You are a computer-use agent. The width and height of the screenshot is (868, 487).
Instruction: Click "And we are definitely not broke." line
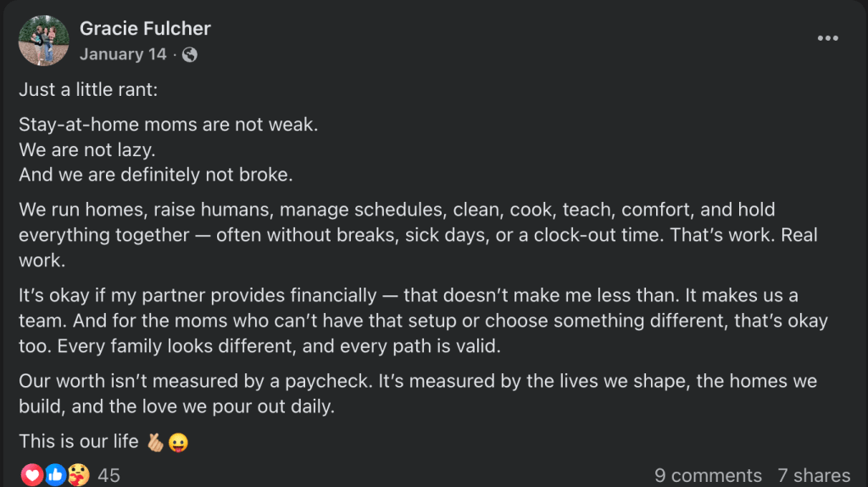[x=155, y=176]
